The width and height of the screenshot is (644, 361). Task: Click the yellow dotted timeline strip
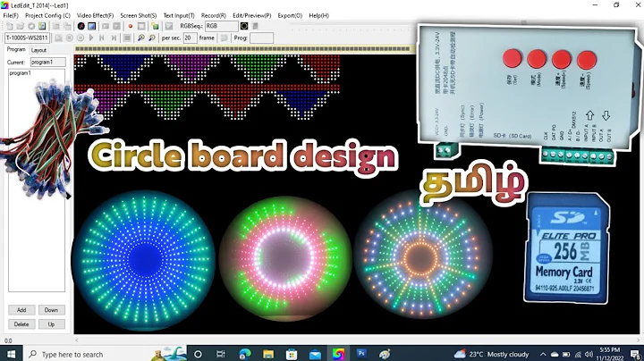click(x=242, y=49)
